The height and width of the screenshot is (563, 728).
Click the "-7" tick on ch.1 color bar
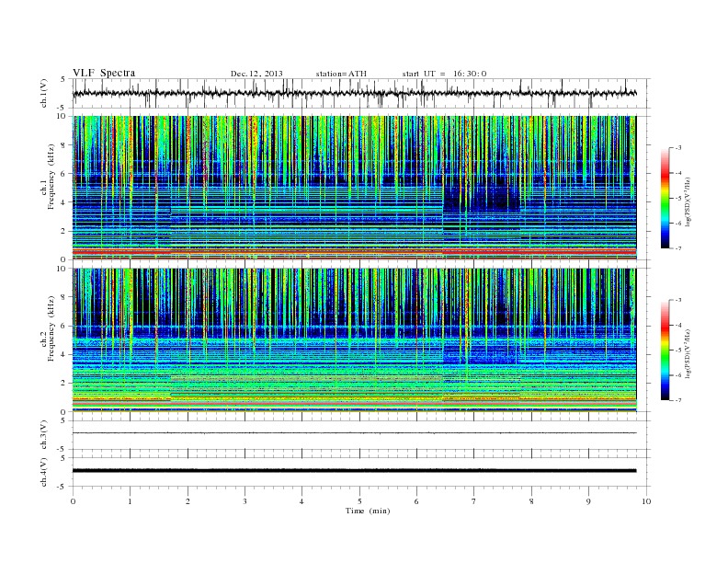point(678,248)
